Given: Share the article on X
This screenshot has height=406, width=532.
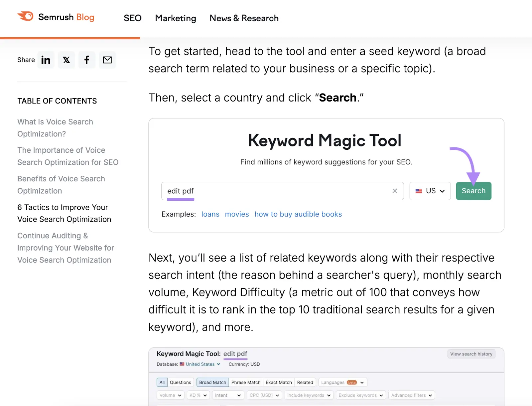Looking at the screenshot, I should 66,60.
